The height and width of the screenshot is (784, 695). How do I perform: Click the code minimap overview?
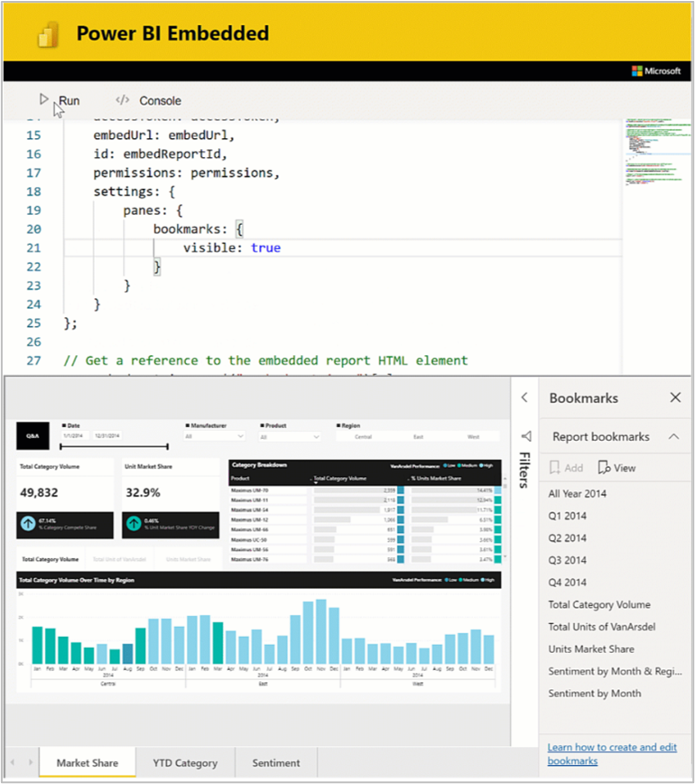(x=657, y=153)
